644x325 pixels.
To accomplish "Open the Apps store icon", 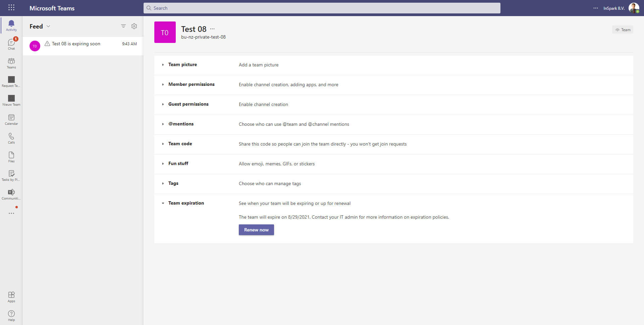I will tap(11, 297).
